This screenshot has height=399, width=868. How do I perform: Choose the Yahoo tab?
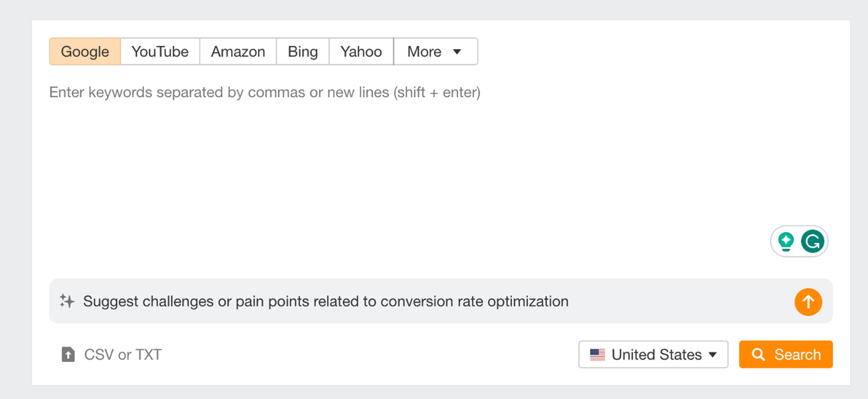pyautogui.click(x=361, y=52)
